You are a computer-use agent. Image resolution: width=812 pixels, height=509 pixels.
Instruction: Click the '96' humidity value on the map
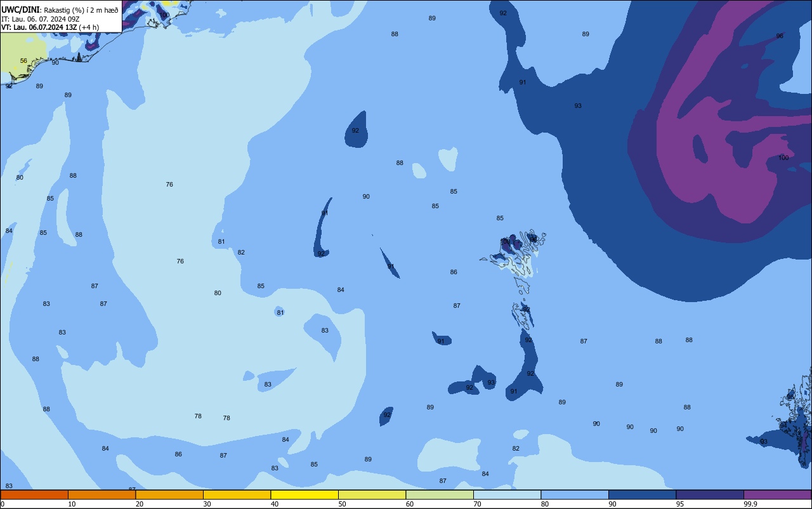coord(780,36)
